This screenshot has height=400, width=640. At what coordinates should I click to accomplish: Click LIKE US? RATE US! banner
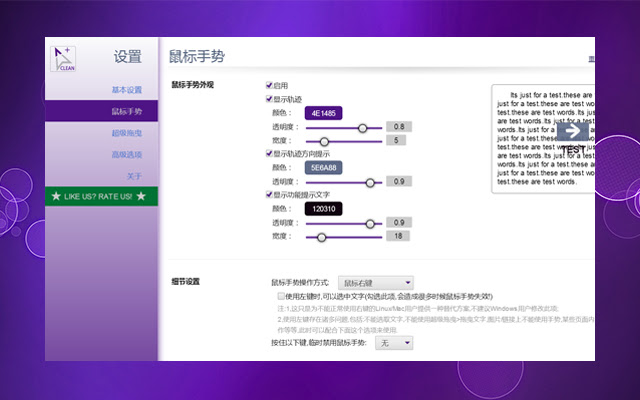(101, 195)
